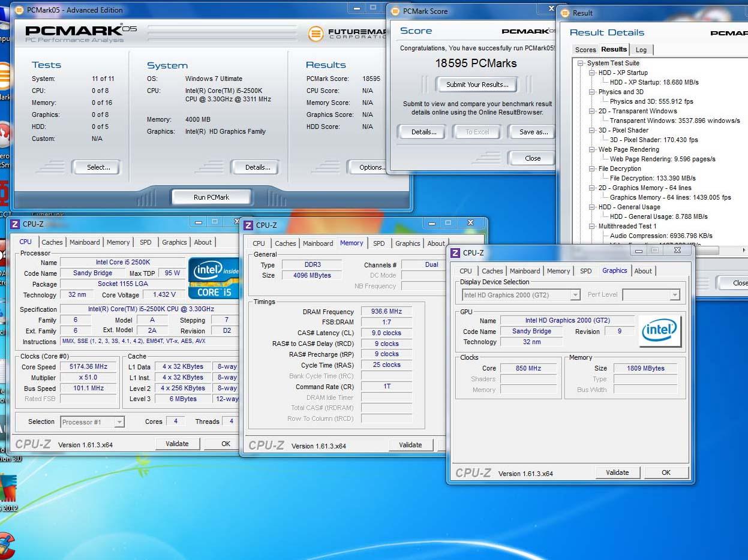748x560 pixels.
Task: Click the Multiplier field showing x 51.0
Action: (89, 378)
